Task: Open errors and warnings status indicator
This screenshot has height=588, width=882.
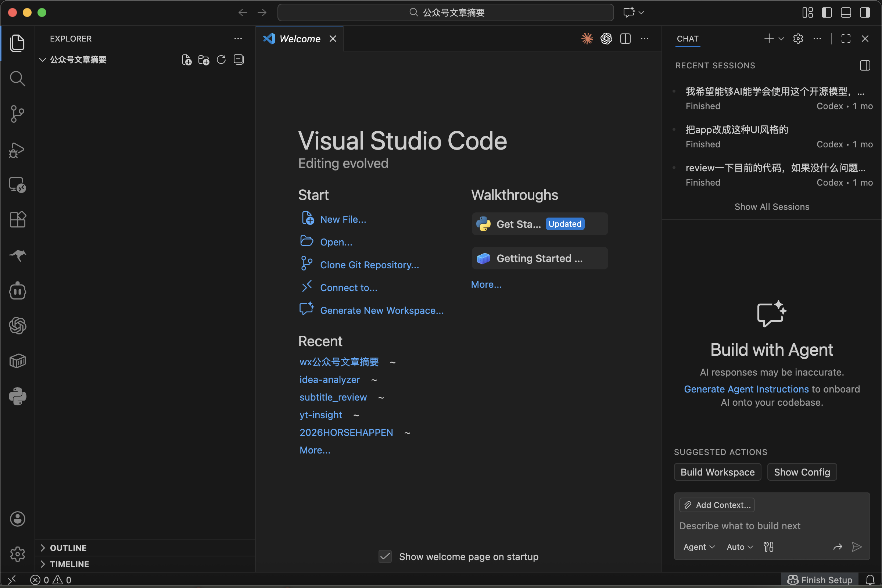Action: coord(51,580)
